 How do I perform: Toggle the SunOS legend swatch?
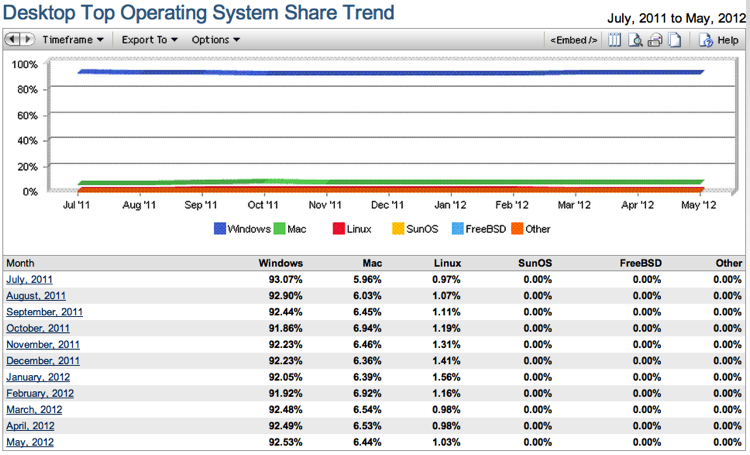398,229
